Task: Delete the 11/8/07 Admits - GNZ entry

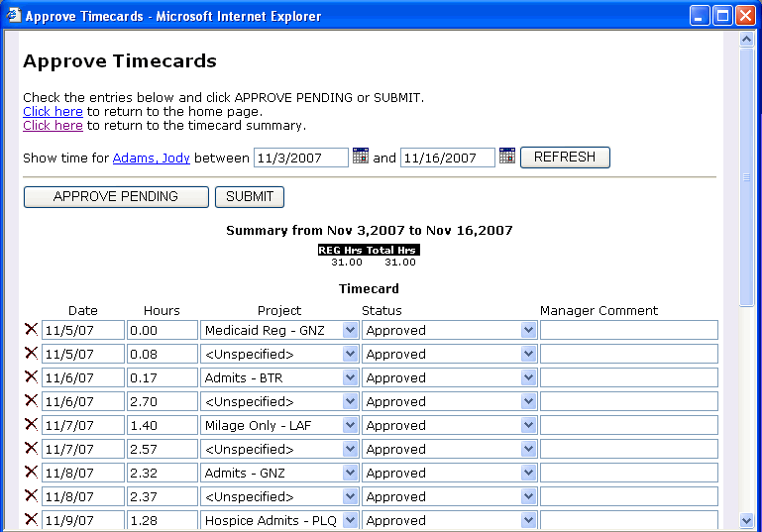Action: point(31,473)
